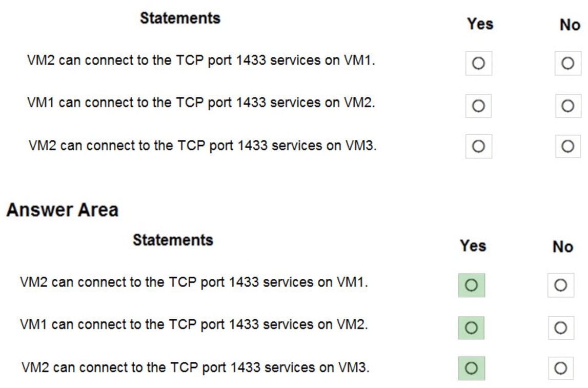This screenshot has width=588, height=388.
Task: Click highlighted Yes for VM1 to VM2 under Answer Area
Action: [x=471, y=328]
